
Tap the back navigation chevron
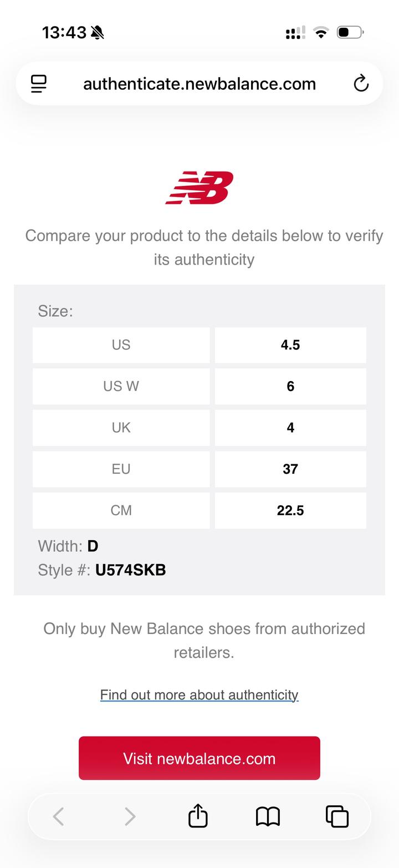pos(59,816)
